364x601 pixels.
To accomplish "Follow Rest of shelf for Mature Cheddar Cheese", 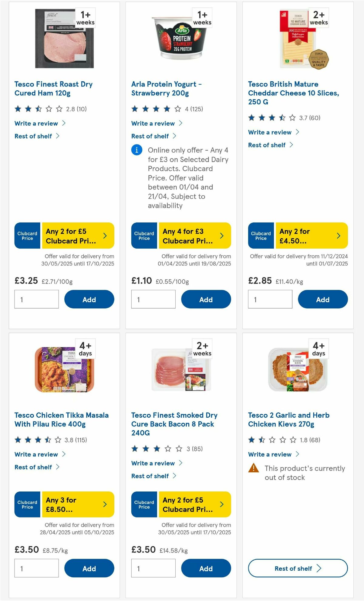I will coord(267,145).
